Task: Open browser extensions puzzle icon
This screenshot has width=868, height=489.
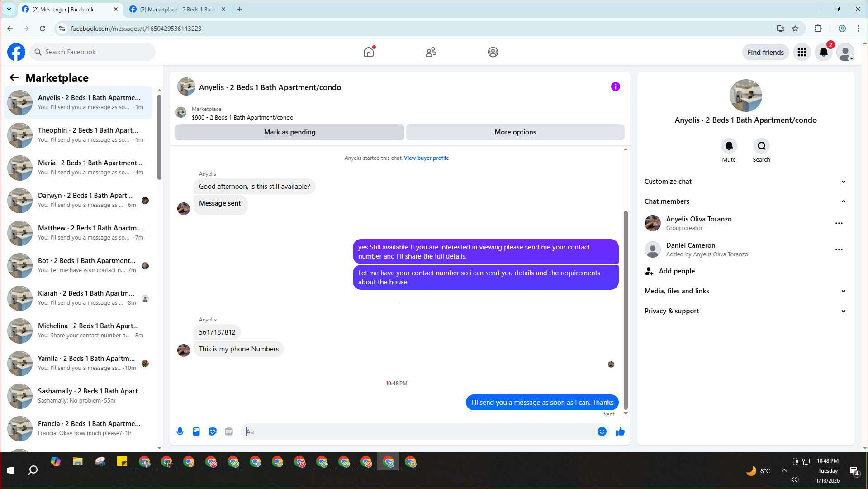Action: 818,29
